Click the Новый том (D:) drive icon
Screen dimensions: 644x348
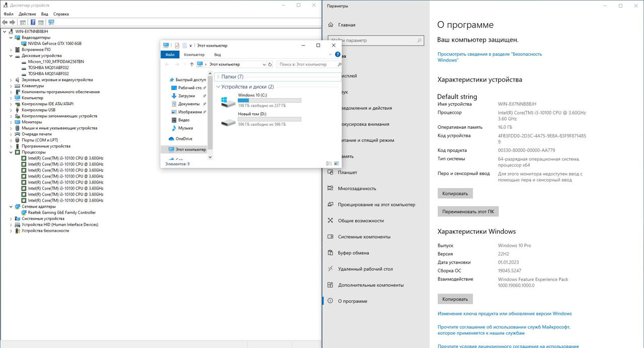coord(228,121)
